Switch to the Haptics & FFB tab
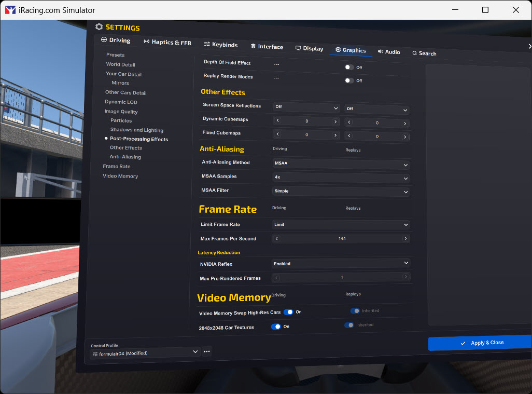The height and width of the screenshot is (394, 532). 167,42
